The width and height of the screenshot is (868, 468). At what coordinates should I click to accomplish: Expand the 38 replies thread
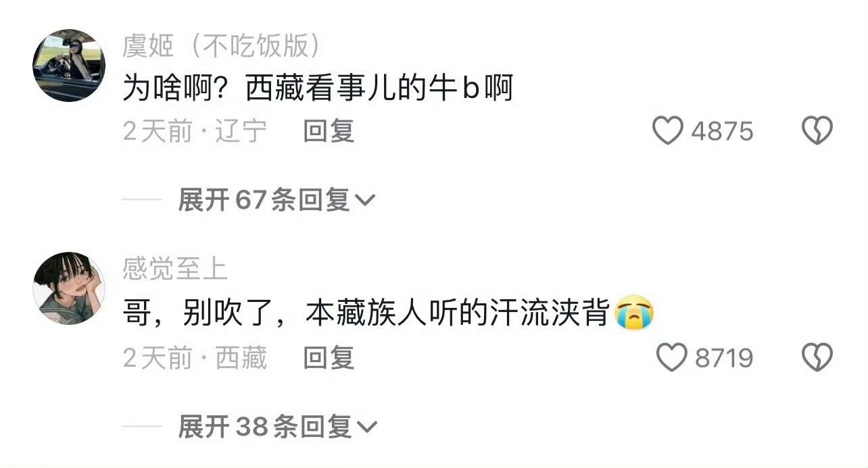pos(276,426)
